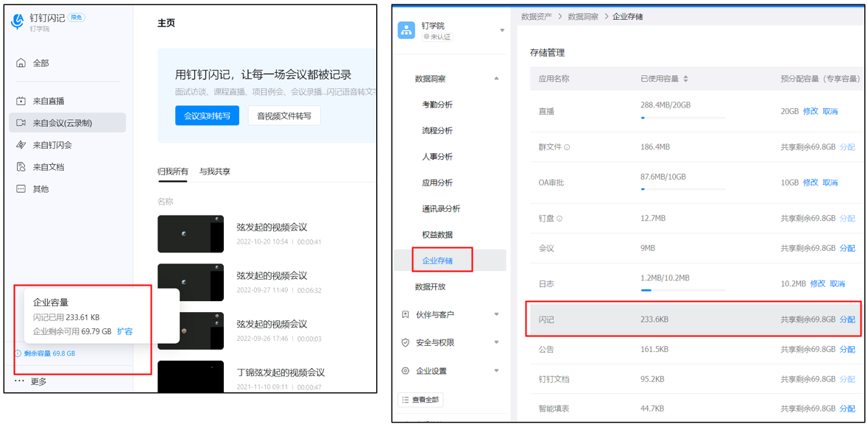868x424 pixels.
Task: Click 分配 link in 闪记 row
Action: tap(847, 319)
